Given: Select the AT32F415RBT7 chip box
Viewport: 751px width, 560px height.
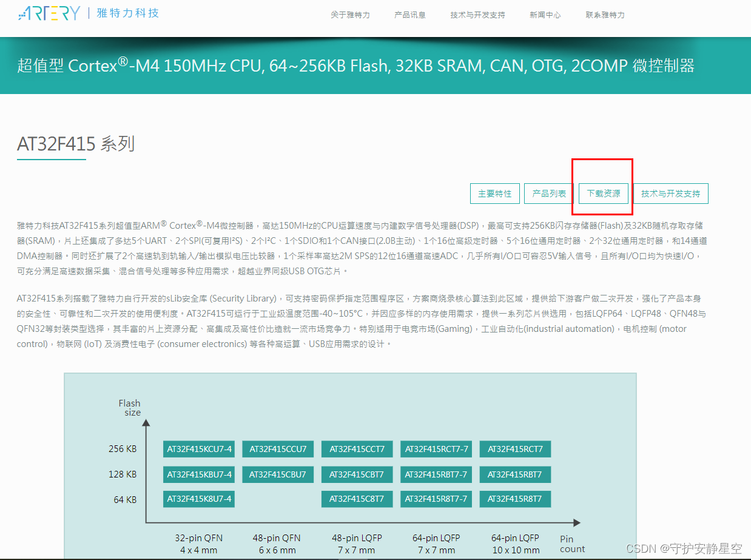Looking at the screenshot, I should (515, 474).
